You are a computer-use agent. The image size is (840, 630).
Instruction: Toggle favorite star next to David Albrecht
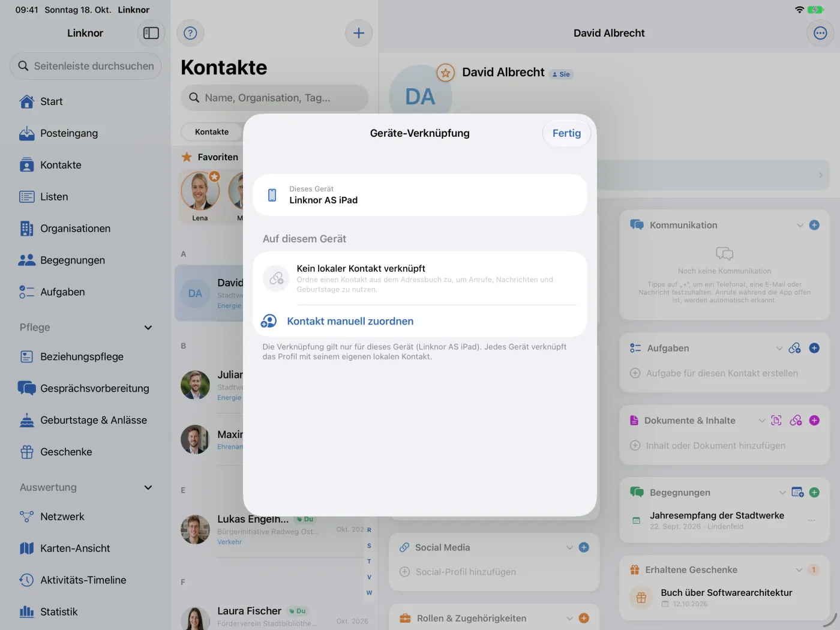445,73
